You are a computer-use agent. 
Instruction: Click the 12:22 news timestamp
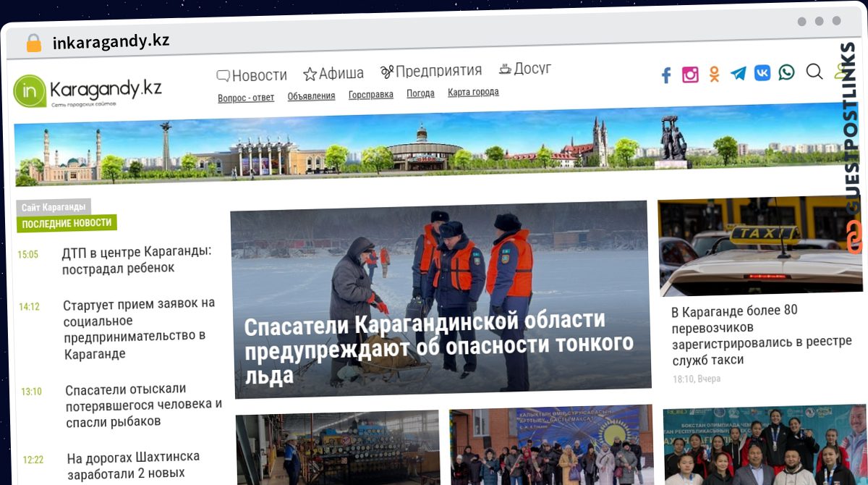coord(33,460)
